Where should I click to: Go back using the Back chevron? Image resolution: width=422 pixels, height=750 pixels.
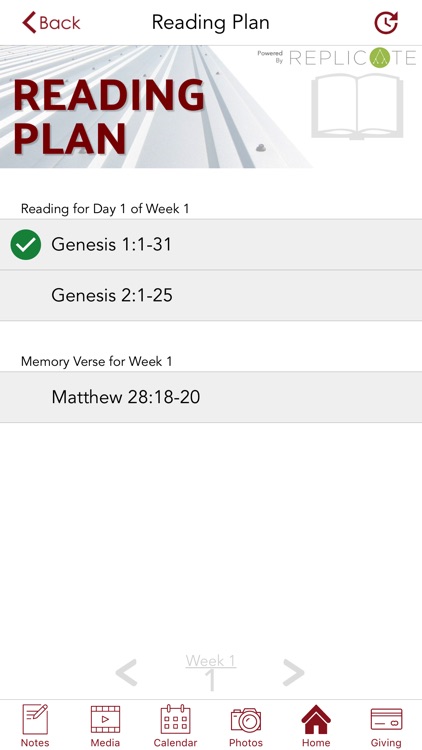tap(51, 22)
